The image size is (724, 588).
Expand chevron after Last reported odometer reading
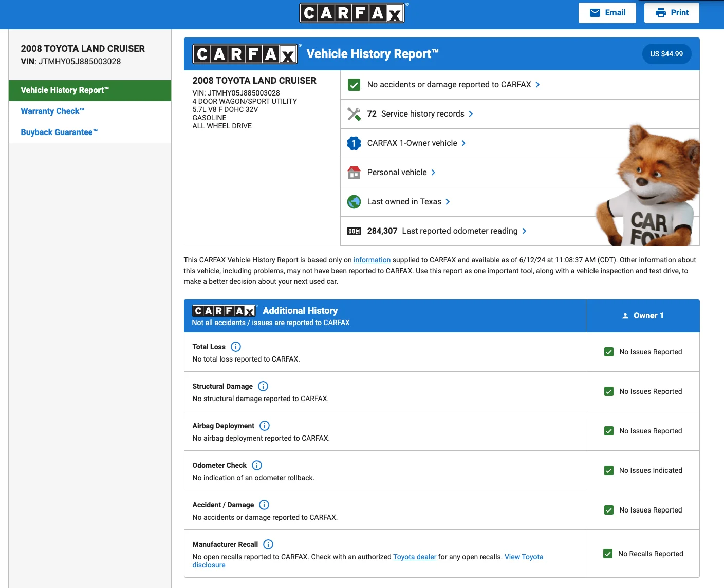(524, 231)
